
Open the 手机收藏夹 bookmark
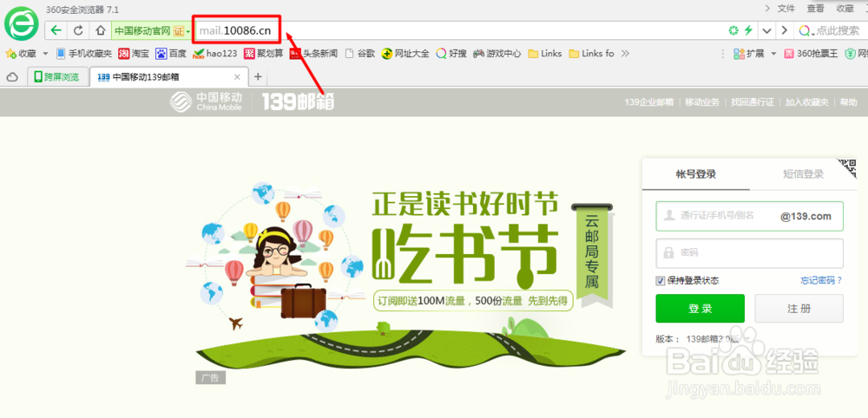coord(83,54)
